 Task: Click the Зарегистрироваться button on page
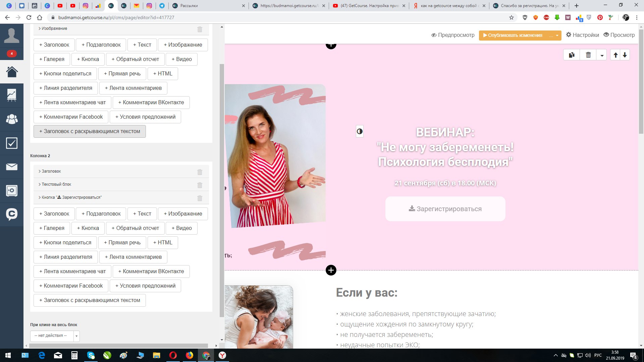click(445, 209)
